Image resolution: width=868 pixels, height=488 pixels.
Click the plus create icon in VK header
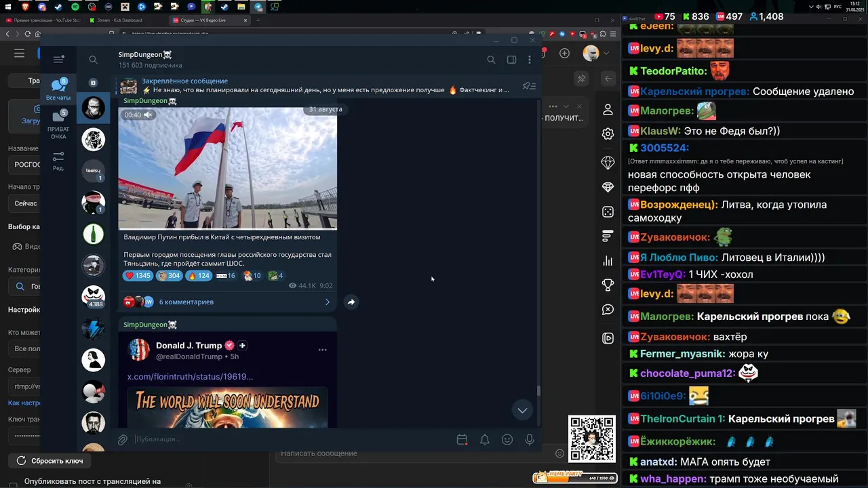(564, 53)
